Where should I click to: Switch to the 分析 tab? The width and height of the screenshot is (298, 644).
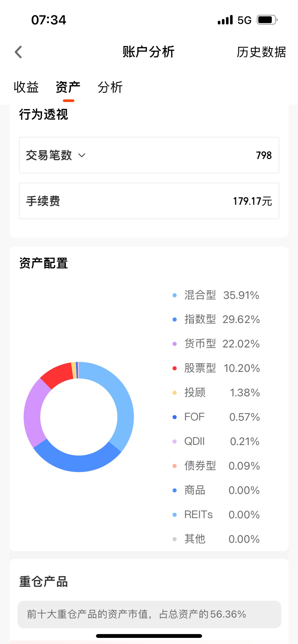click(110, 87)
